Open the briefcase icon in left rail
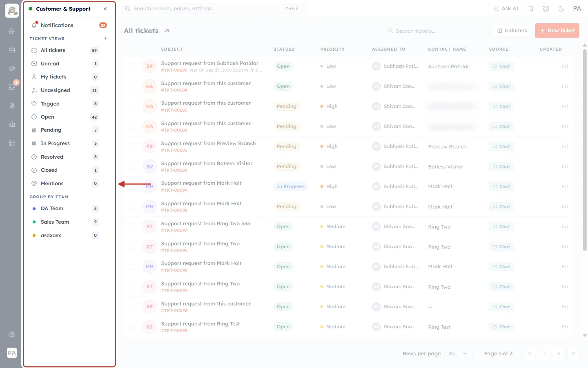The image size is (588, 368). [12, 50]
